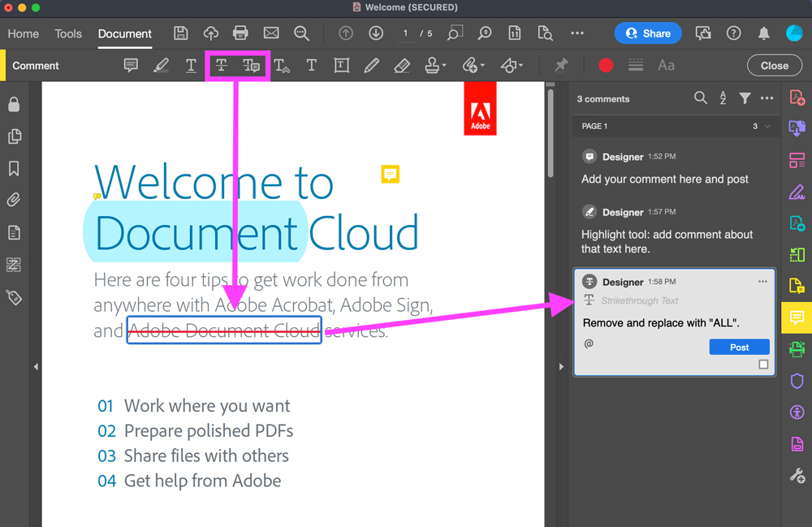The height and width of the screenshot is (527, 812).
Task: Click the yellow sticky note on the page
Action: (390, 174)
